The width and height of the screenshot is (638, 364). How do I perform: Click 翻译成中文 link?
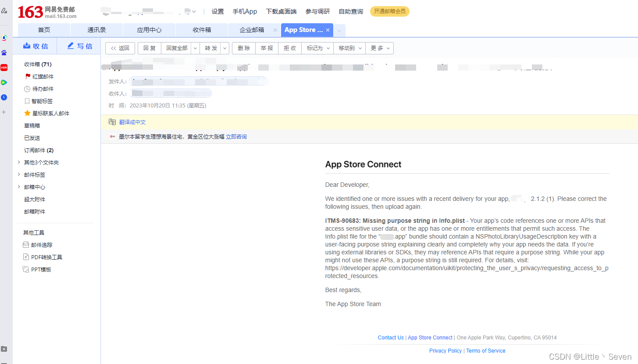[132, 122]
